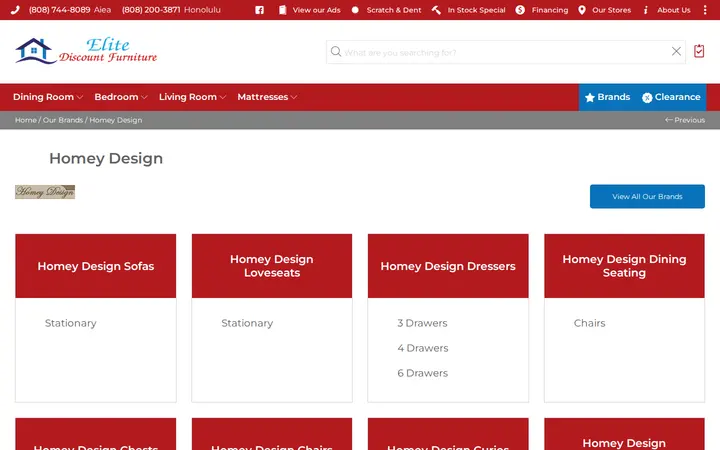Viewport: 720px width, 450px height.
Task: Click the Homey Design page heading
Action: click(x=106, y=158)
